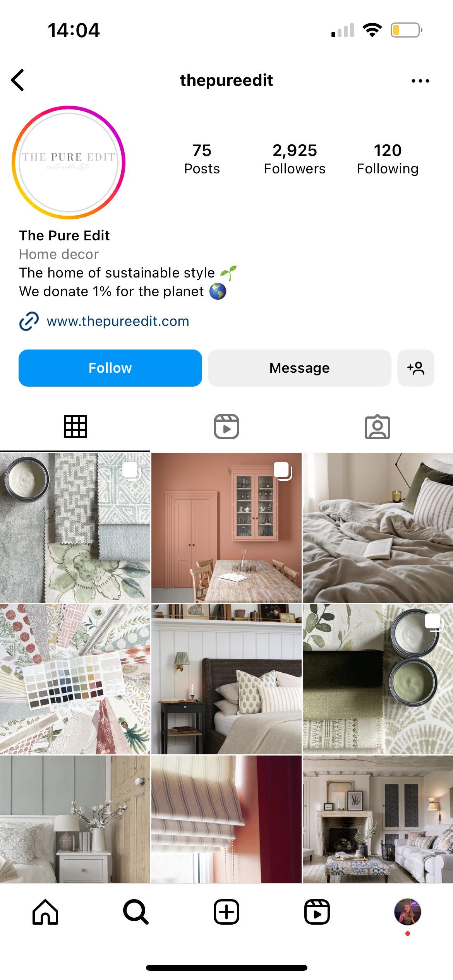Open the paint colour chart swatches post
The width and height of the screenshot is (453, 980).
coord(75,679)
